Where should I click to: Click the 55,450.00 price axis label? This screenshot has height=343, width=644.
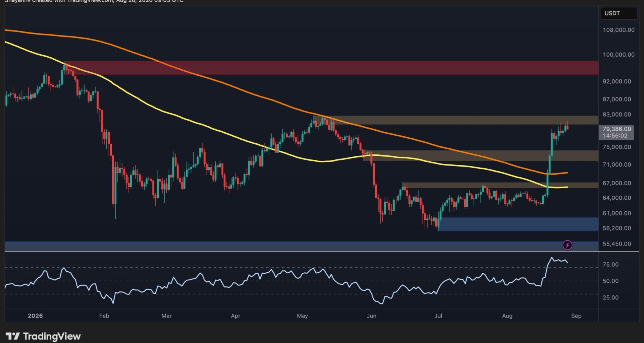[x=617, y=244]
